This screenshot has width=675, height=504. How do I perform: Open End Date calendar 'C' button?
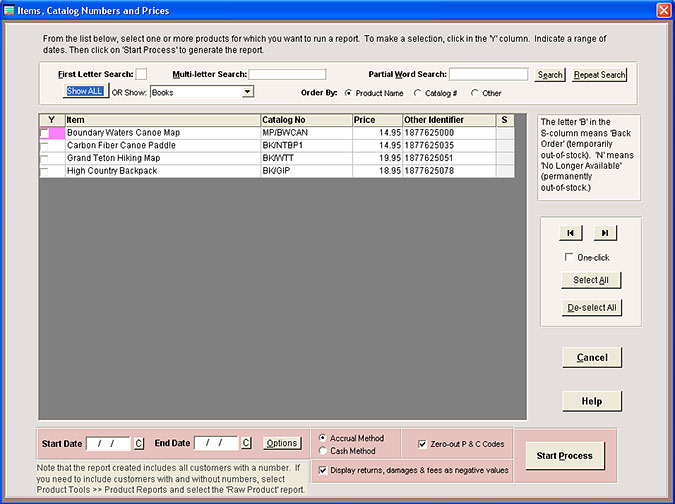(245, 443)
